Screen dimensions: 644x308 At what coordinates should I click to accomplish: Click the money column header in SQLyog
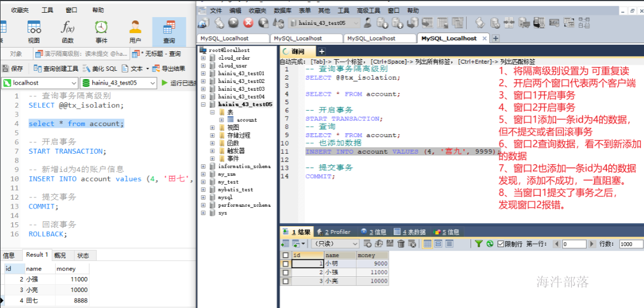pos(372,255)
